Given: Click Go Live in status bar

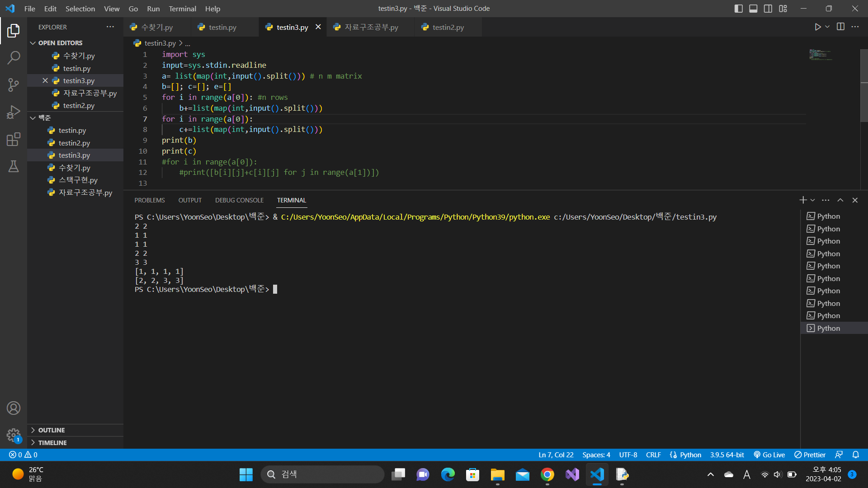Looking at the screenshot, I should click(769, 455).
